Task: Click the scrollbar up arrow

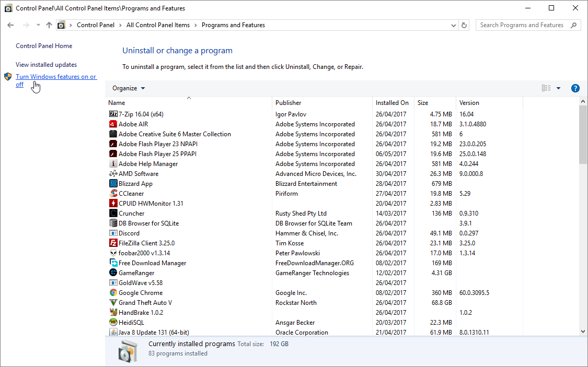Action: click(x=583, y=101)
